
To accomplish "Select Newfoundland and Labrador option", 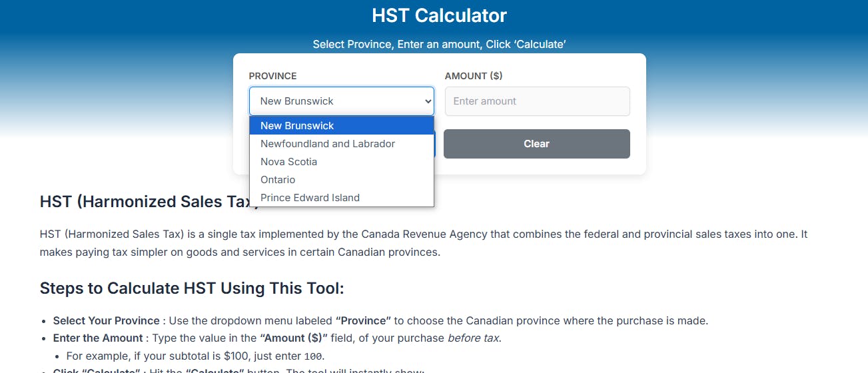I will tap(342, 144).
